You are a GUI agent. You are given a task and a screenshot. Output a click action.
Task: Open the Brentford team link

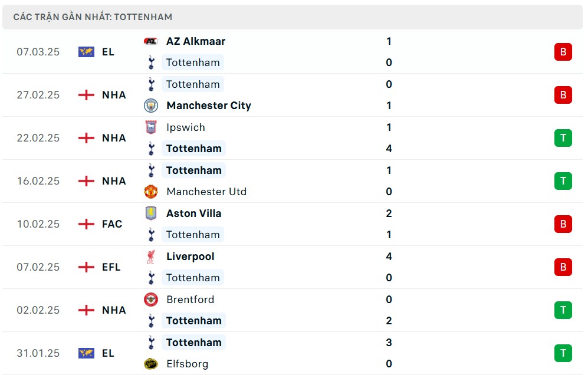pyautogui.click(x=190, y=300)
